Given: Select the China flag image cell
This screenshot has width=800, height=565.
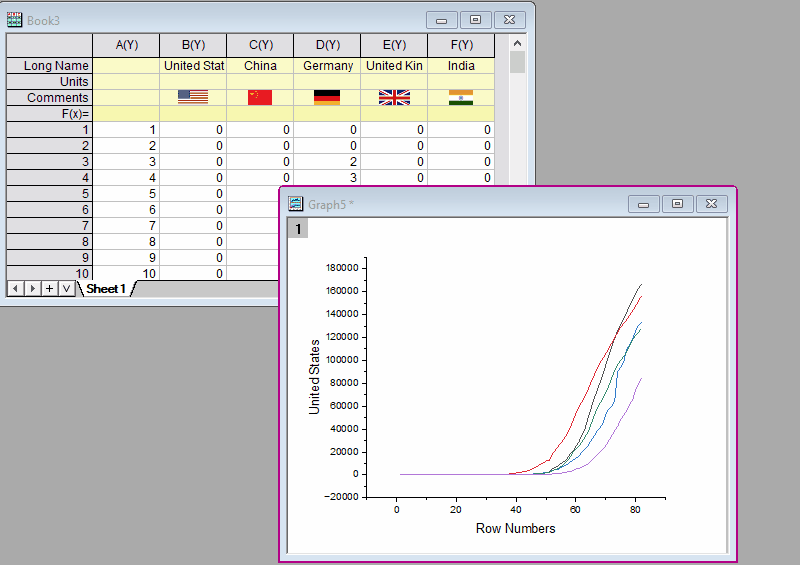Looking at the screenshot, I should 259,97.
